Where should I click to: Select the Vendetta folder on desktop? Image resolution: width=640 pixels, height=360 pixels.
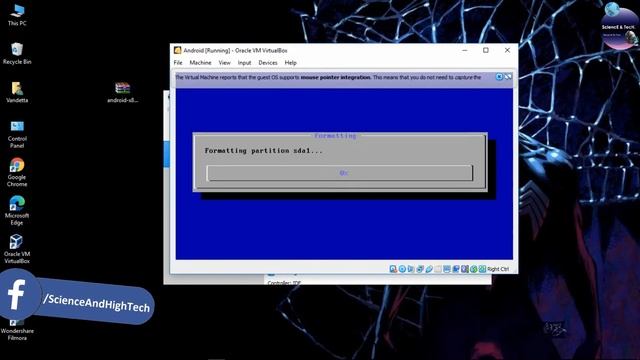click(x=17, y=92)
